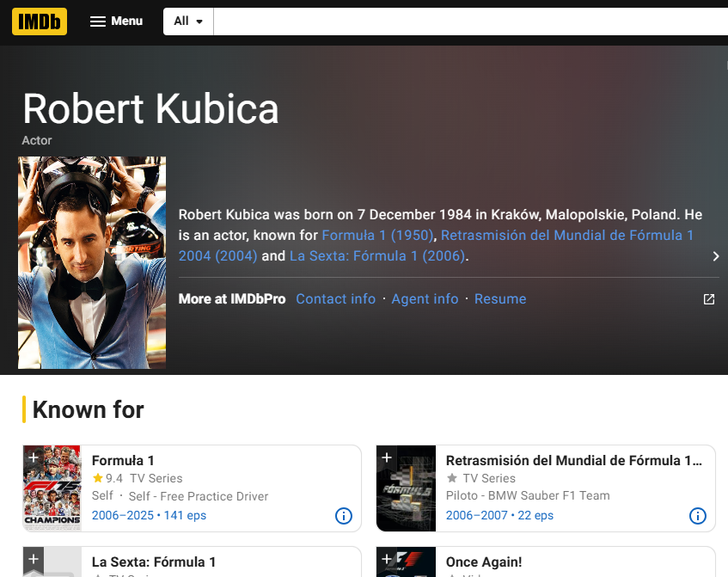Open the Contact info link
Image resolution: width=728 pixels, height=577 pixels.
[x=335, y=299]
